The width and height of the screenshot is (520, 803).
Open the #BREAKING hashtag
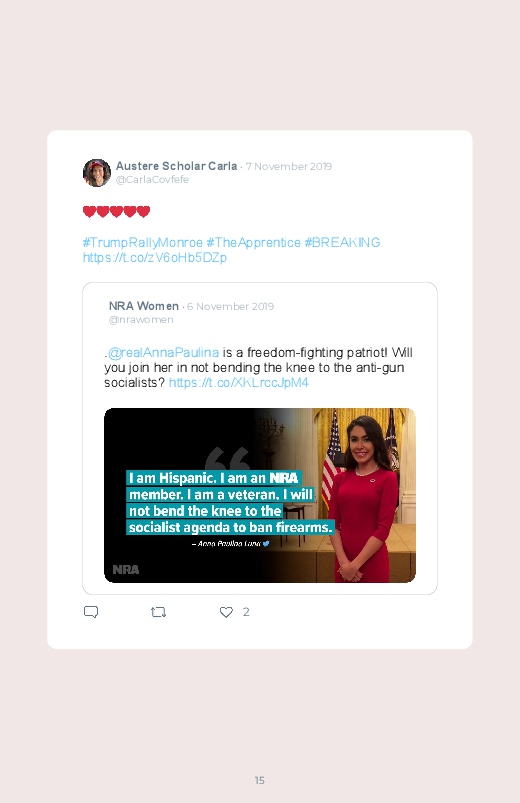click(x=342, y=242)
